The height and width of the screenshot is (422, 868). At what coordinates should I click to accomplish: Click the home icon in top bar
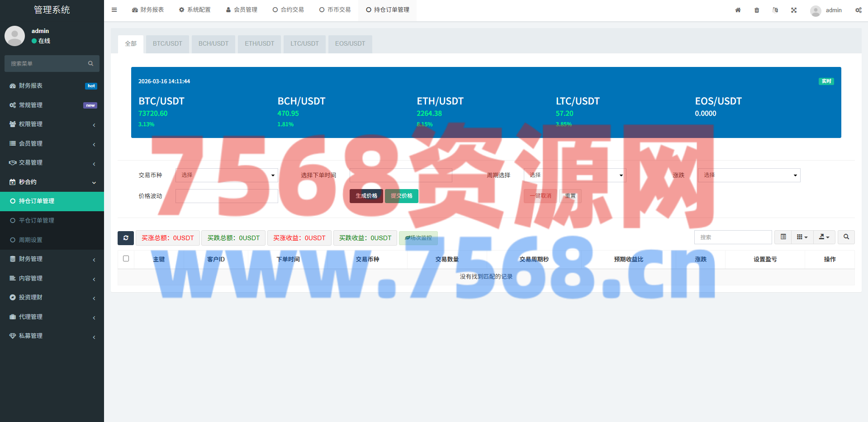[738, 10]
